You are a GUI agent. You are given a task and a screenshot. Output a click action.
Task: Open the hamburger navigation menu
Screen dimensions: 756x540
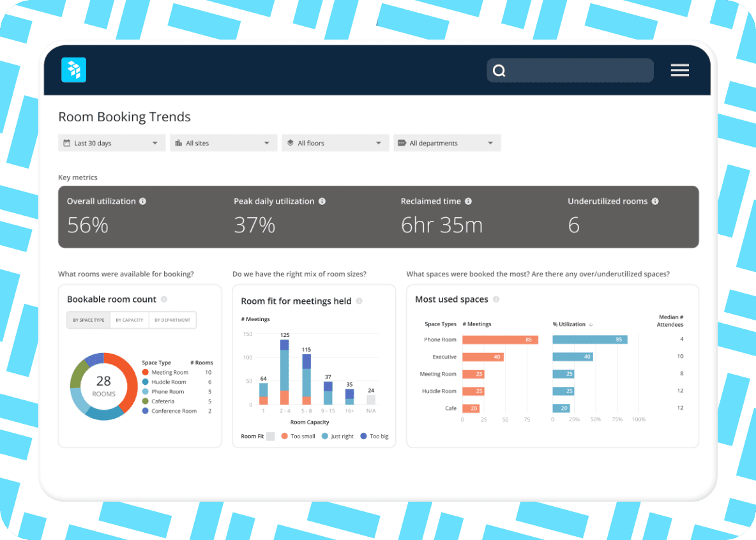679,70
